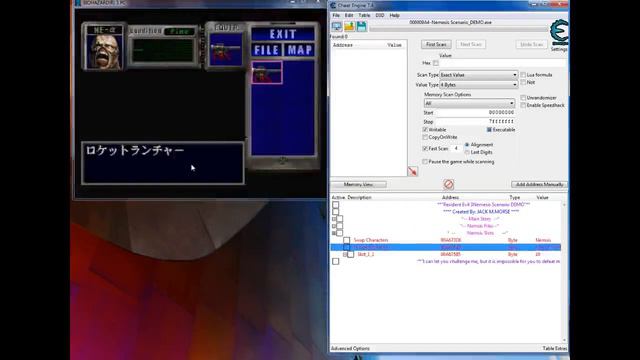Click the Next Scan button
This screenshot has height=360, width=640.
pos(471,44)
